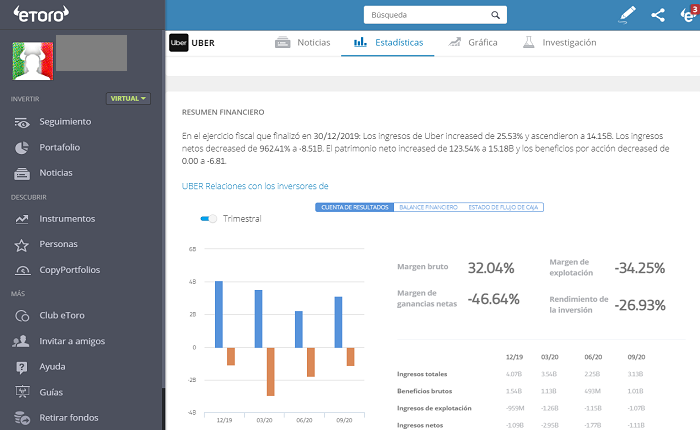Click the Club eToro icon
The image size is (700, 430).
click(22, 316)
